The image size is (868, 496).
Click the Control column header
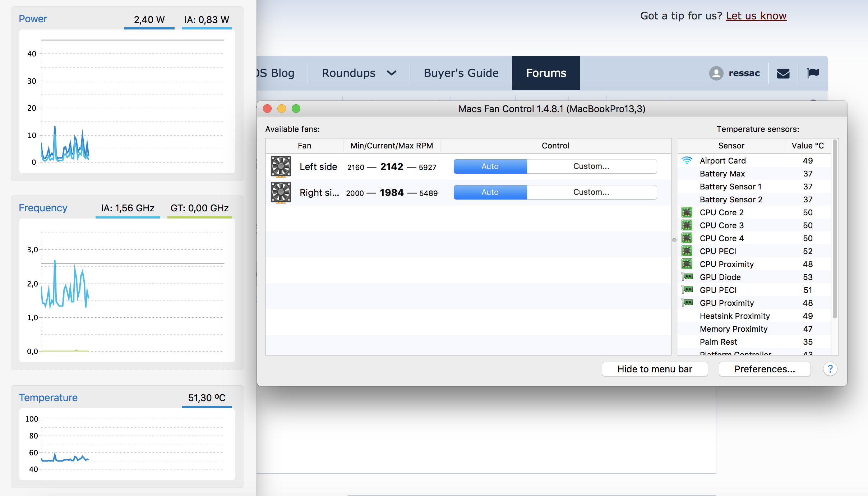(555, 146)
